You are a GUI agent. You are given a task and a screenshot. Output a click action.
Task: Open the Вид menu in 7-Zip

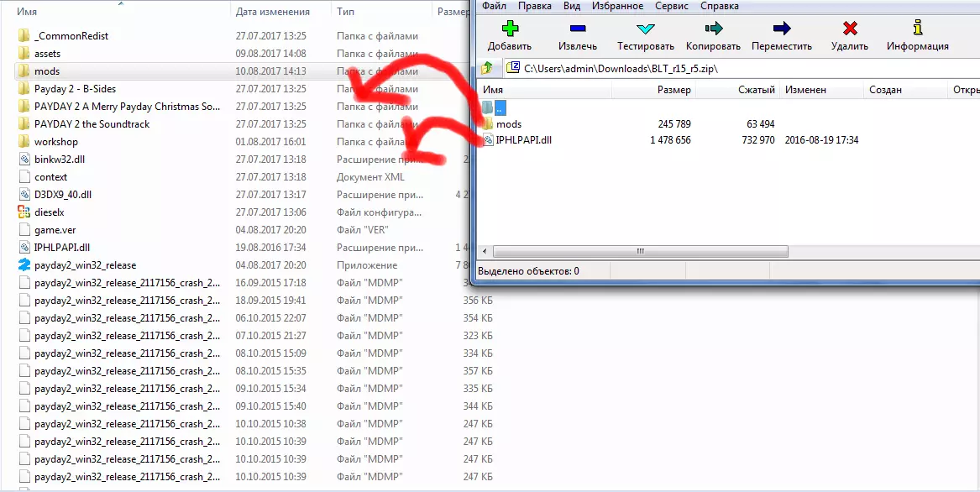click(x=572, y=6)
